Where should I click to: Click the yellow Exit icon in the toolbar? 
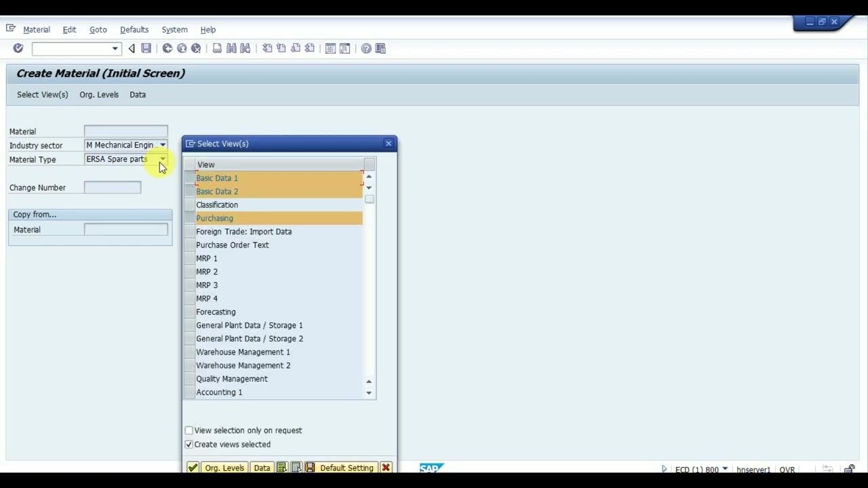pyautogui.click(x=182, y=48)
